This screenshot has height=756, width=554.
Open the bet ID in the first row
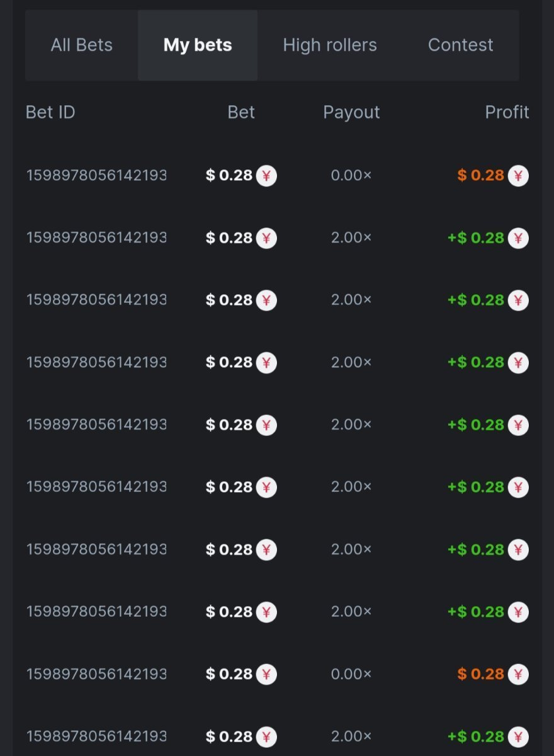click(x=96, y=175)
